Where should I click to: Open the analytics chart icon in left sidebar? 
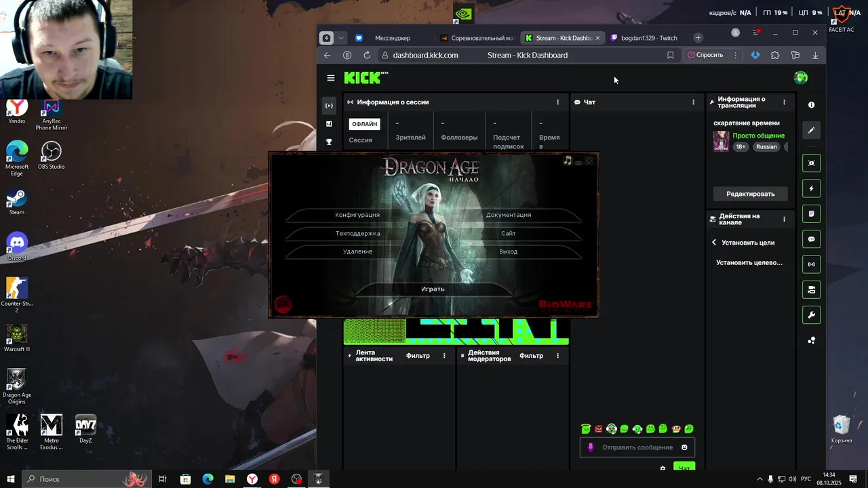point(329,124)
